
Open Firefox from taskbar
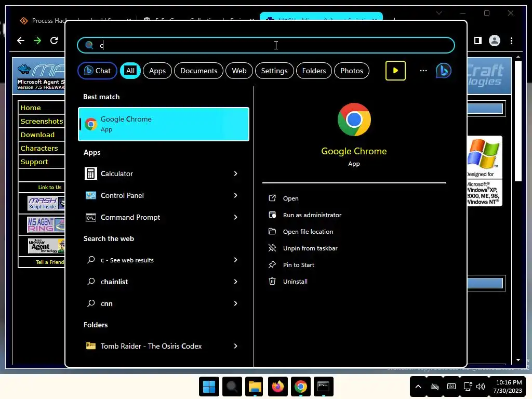[278, 387]
